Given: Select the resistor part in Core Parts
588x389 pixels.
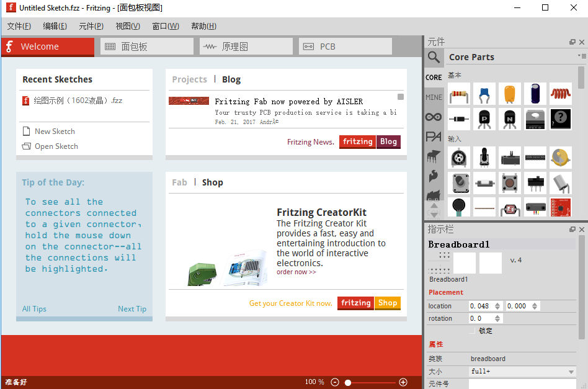Looking at the screenshot, I should 459,94.
